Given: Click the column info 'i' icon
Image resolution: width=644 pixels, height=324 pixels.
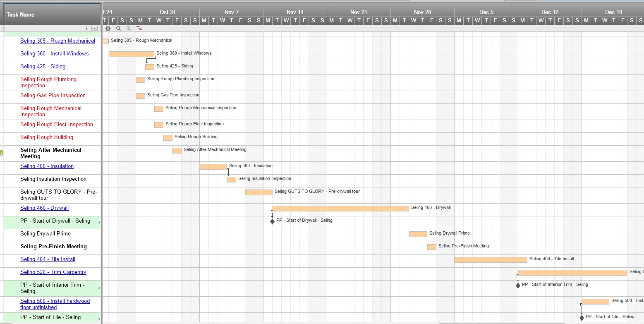Looking at the screenshot, I should (x=86, y=29).
